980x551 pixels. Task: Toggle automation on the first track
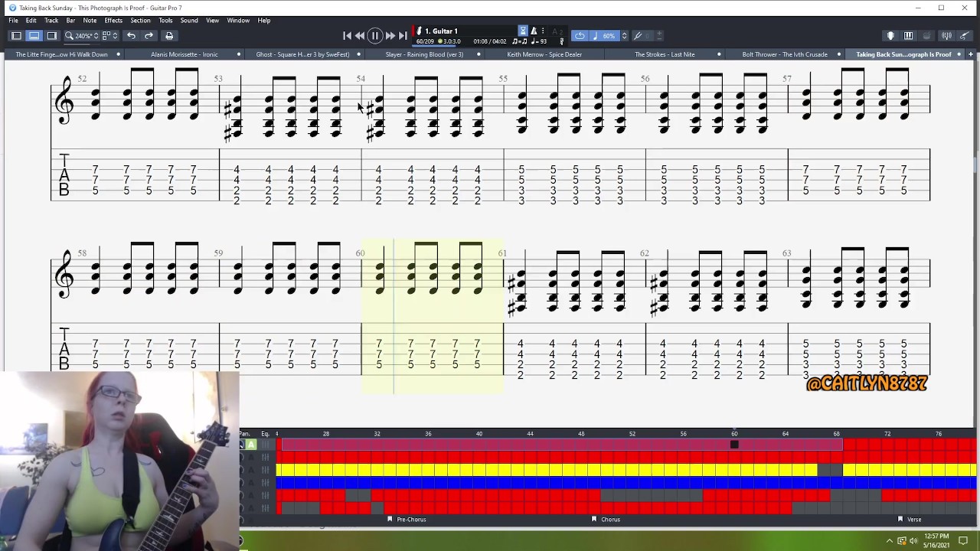[x=251, y=445]
